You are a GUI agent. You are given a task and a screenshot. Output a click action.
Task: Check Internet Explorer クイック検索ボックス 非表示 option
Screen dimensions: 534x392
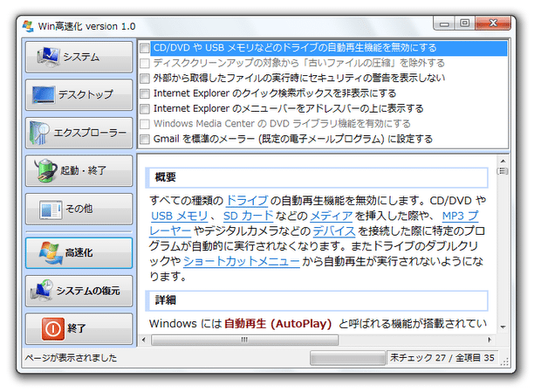145,93
